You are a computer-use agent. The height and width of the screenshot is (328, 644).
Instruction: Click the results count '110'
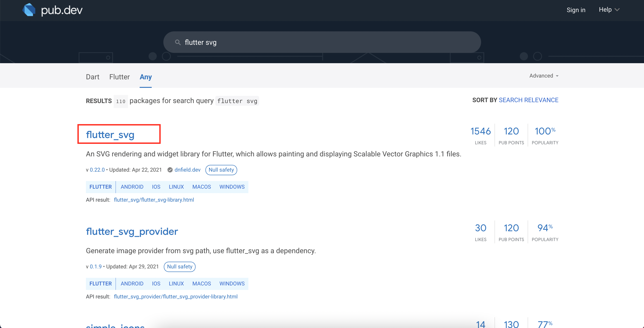click(121, 101)
